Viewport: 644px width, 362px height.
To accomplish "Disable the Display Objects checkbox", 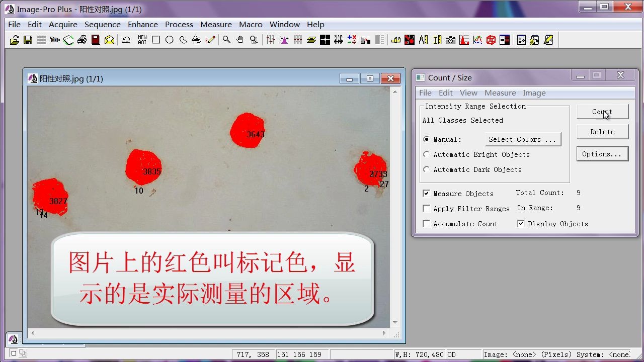I will point(521,224).
